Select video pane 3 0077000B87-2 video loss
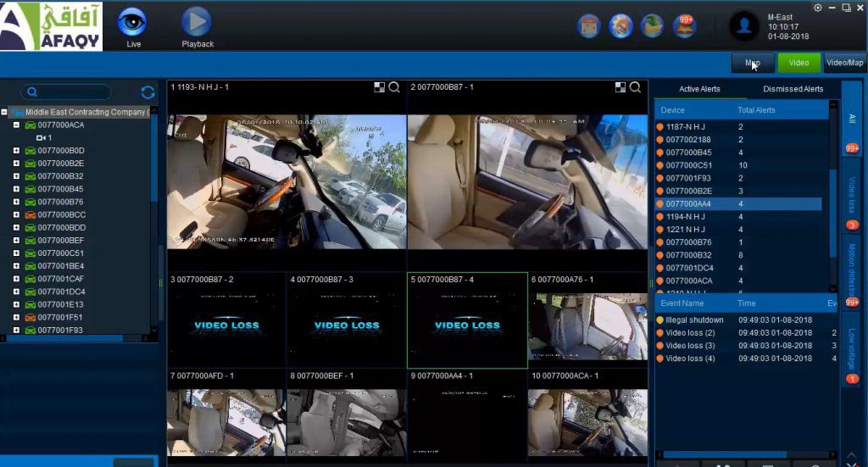The image size is (868, 467). click(225, 320)
